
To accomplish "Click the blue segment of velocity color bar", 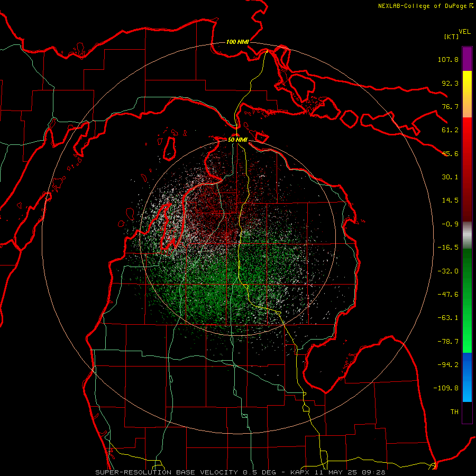I will tap(467, 377).
